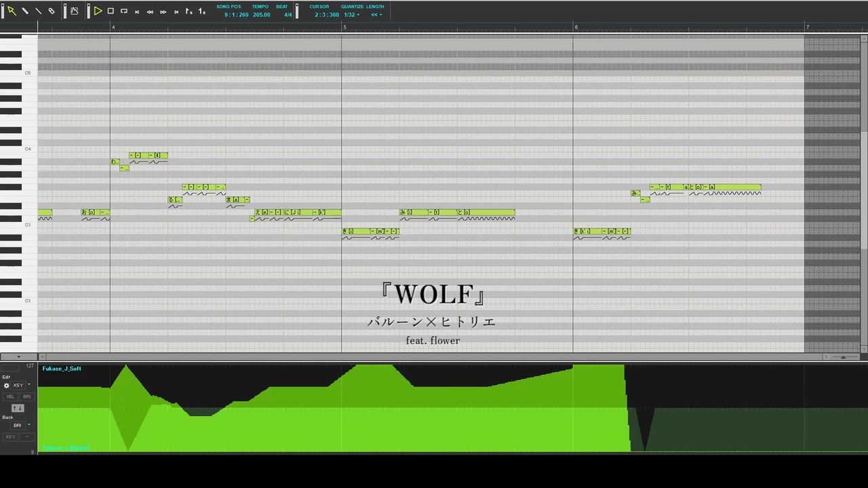Toggle loop playback button
Screen dimensions: 868x488
[x=124, y=11]
